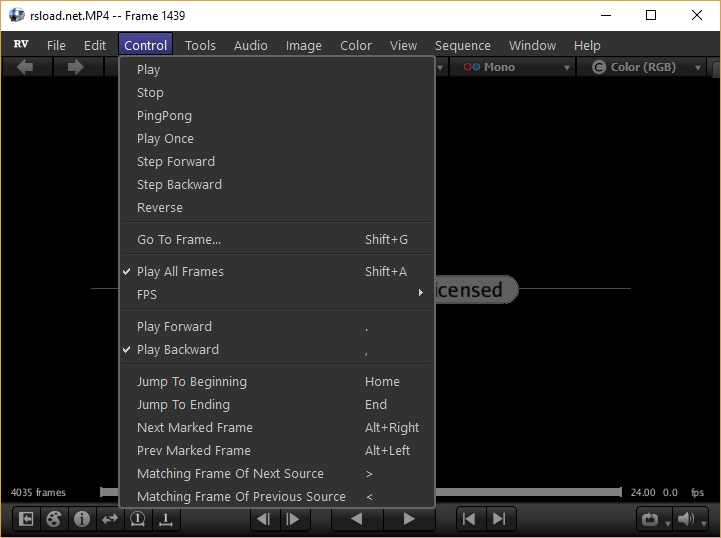Select Play Once mode
Screen dimensions: 721x538
click(277, 138)
